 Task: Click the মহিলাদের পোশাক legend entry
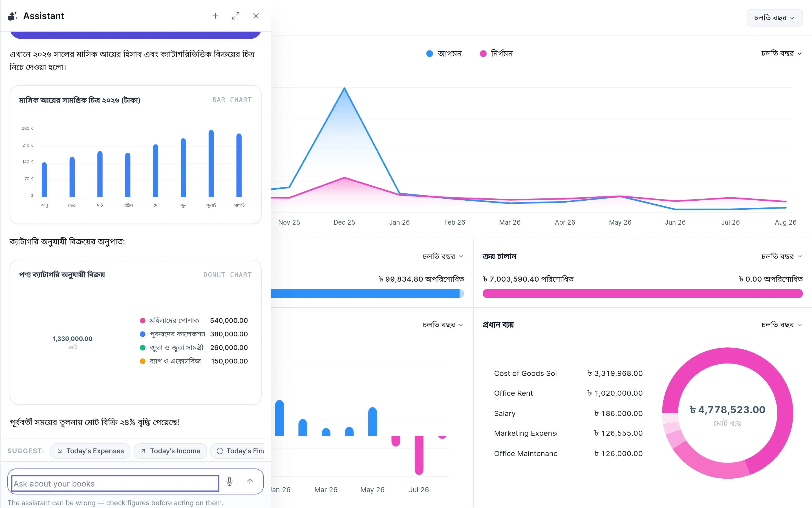194,321
